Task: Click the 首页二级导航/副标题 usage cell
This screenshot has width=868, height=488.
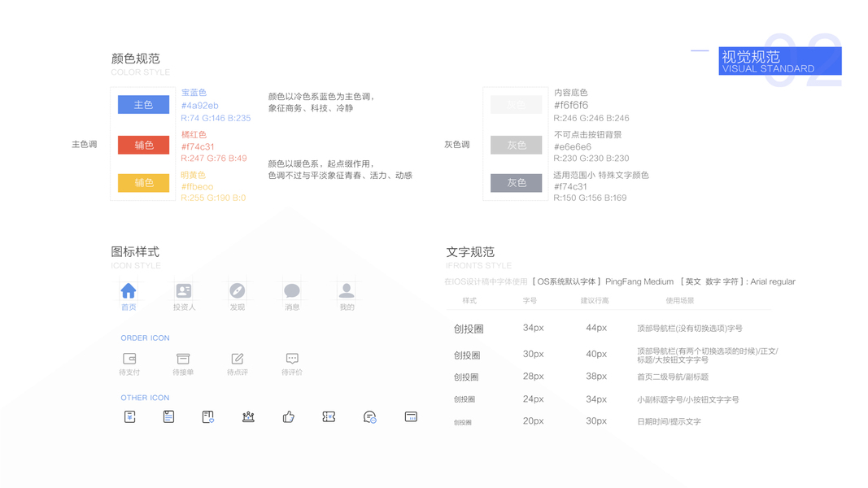Action: 673,377
